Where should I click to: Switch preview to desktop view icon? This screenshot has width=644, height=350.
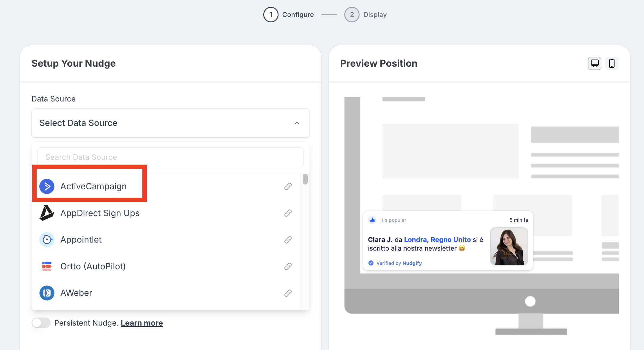(595, 63)
